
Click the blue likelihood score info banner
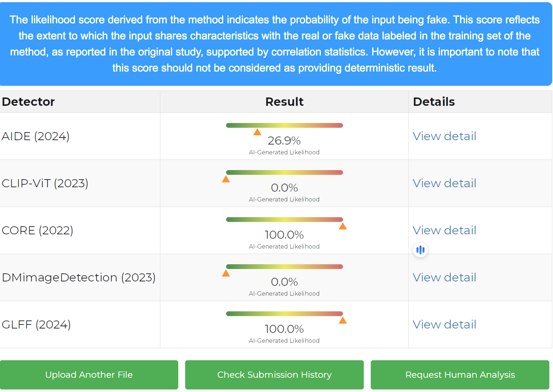[x=276, y=44]
